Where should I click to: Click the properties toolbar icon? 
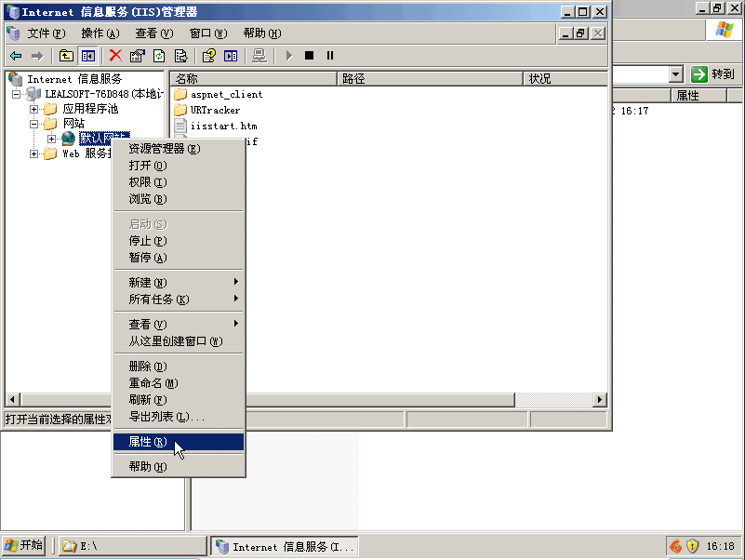coord(138,56)
